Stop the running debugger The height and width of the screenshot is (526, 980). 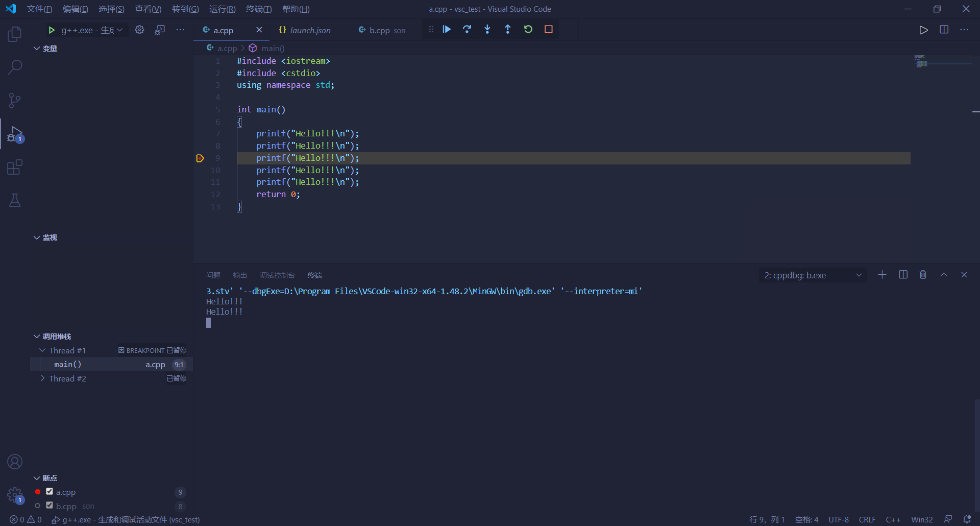548,29
